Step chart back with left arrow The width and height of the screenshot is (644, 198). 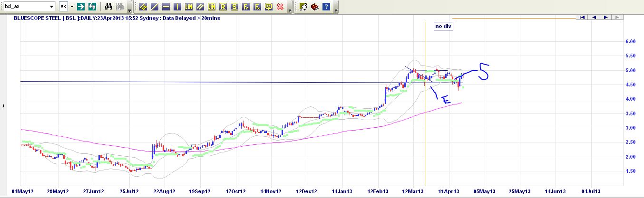pos(594,17)
